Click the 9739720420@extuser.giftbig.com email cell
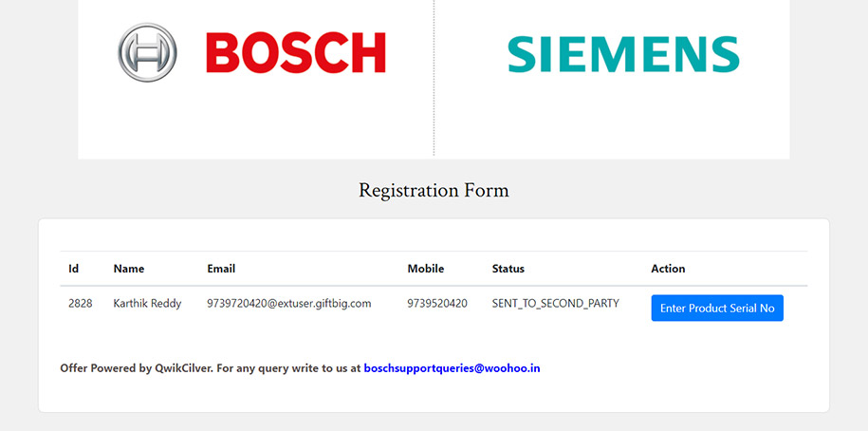868x431 pixels. pos(288,304)
